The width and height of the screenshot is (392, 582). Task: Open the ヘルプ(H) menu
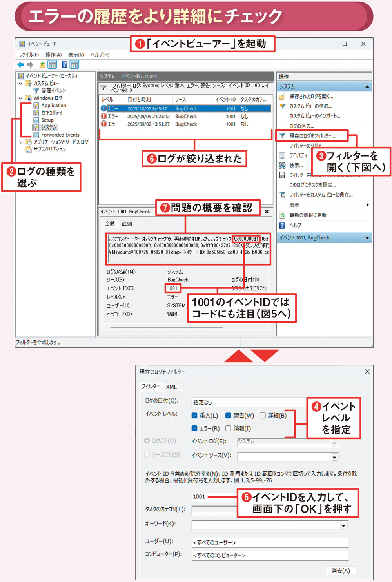pos(100,55)
